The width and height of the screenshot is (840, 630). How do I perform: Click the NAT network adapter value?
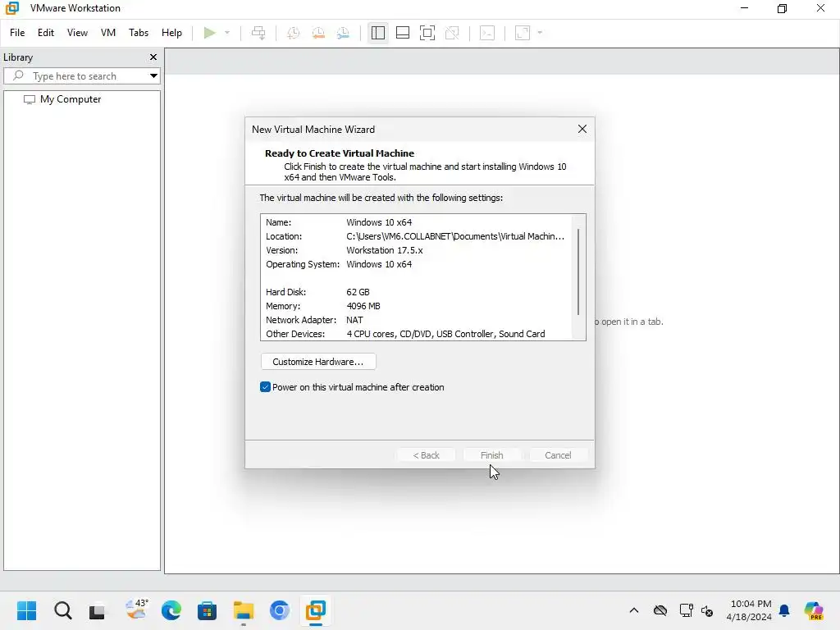click(354, 320)
